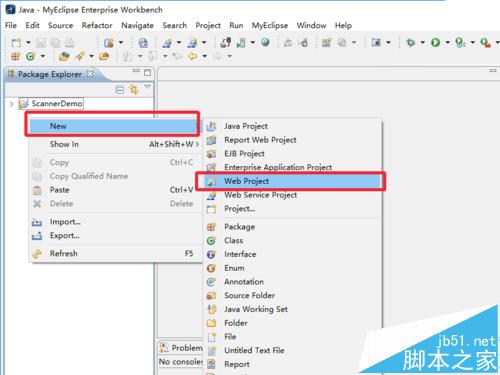This screenshot has height=375, width=500.
Task: Click the greyed-out Save toolbar icon
Action: [x=41, y=43]
